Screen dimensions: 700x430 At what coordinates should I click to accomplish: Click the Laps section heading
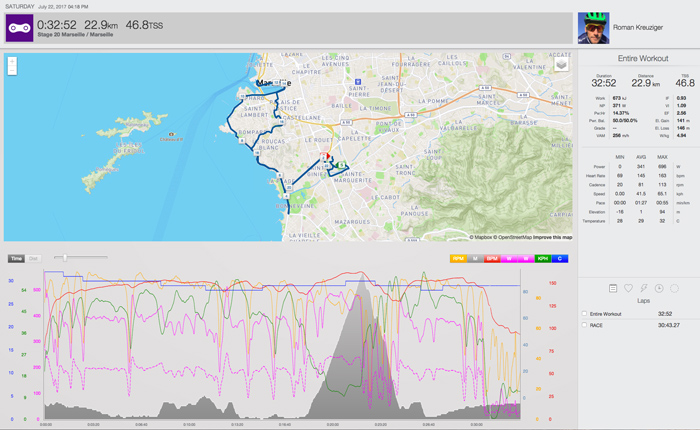(643, 301)
